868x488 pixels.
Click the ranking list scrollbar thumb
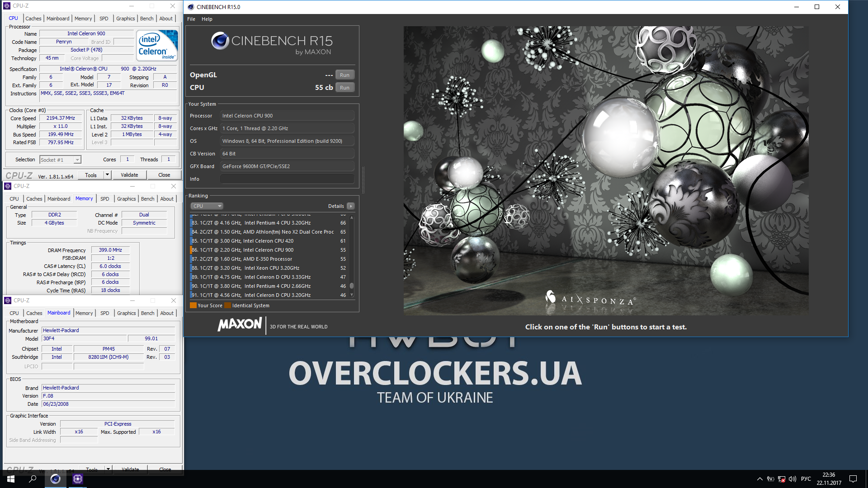coord(352,286)
